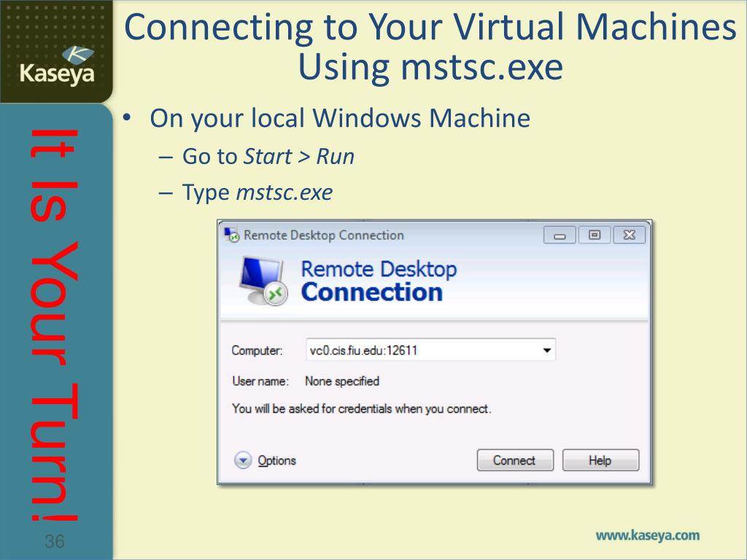The width and height of the screenshot is (747, 560).
Task: Minimize the Remote Desktop Connection window
Action: point(560,236)
